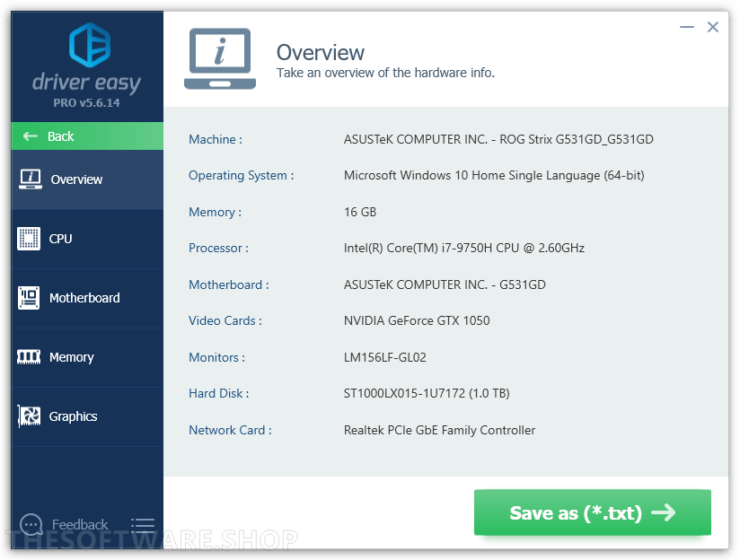This screenshot has width=740, height=560.
Task: Click the CPU chip icon
Action: 29,239
